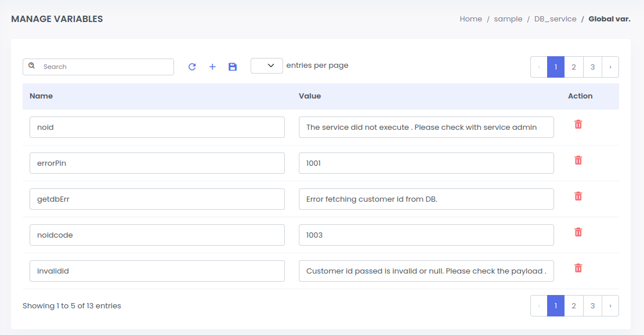
Task: Open DB_service breadcrumb link
Action: pyautogui.click(x=555, y=19)
